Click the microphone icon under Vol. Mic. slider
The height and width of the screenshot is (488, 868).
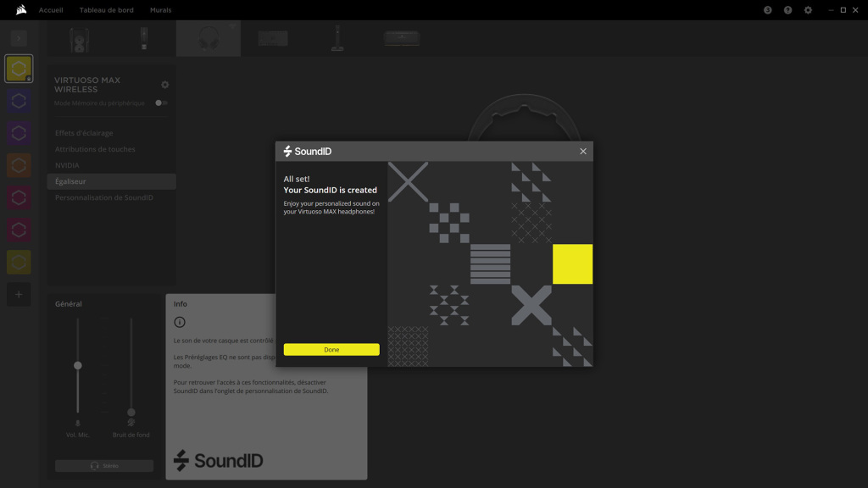[77, 423]
